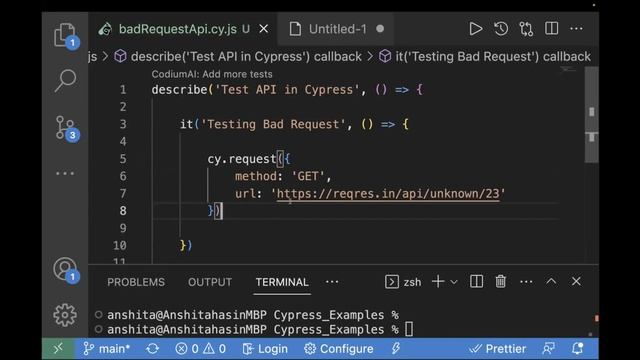Focus the terminal prompt input line
Image resolution: width=640 pixels, height=360 pixels.
tap(409, 329)
